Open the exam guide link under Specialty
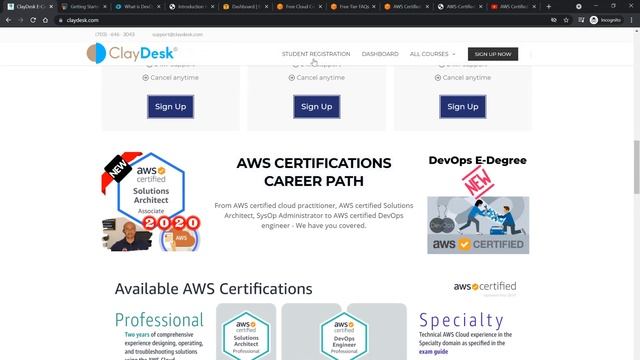 pyautogui.click(x=433, y=351)
